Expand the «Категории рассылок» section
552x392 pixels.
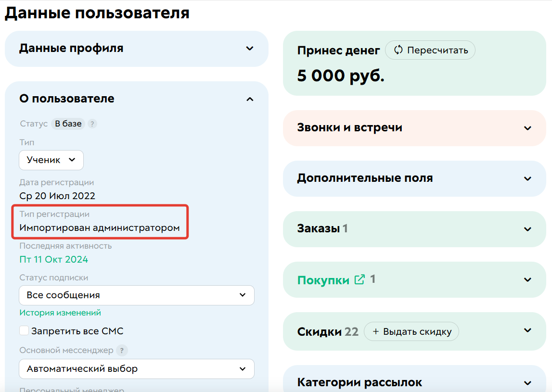coord(527,381)
